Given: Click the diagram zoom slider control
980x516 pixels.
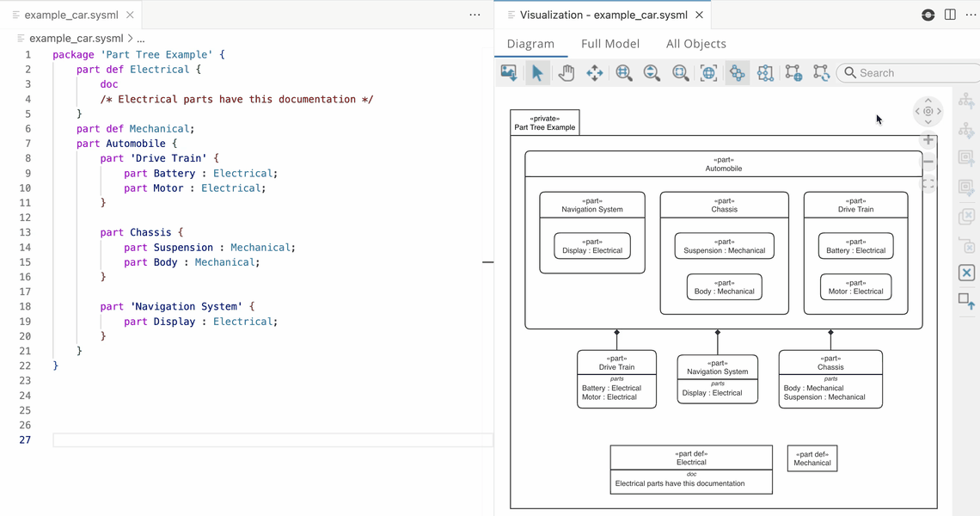Looking at the screenshot, I should pyautogui.click(x=928, y=161).
